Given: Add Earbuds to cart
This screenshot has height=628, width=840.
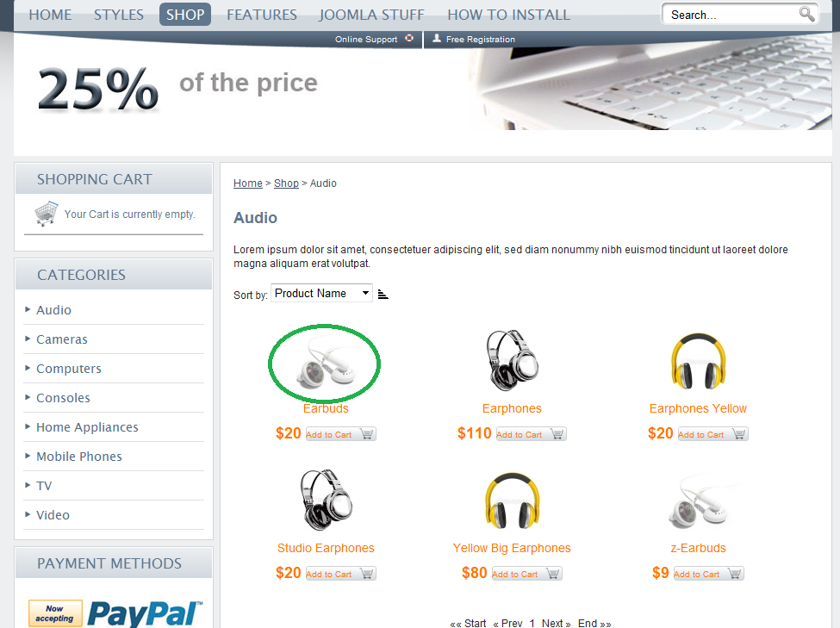Looking at the screenshot, I should click(340, 434).
